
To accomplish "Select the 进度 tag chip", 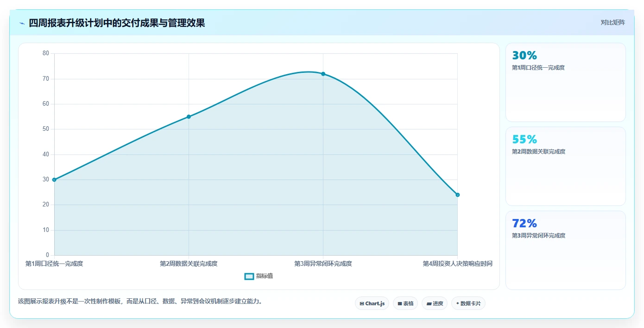I will [x=435, y=303].
